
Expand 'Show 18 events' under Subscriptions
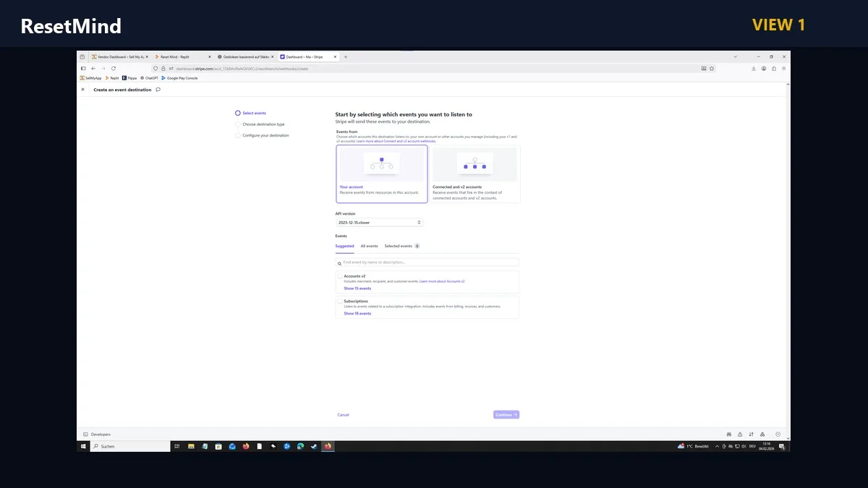click(x=357, y=314)
